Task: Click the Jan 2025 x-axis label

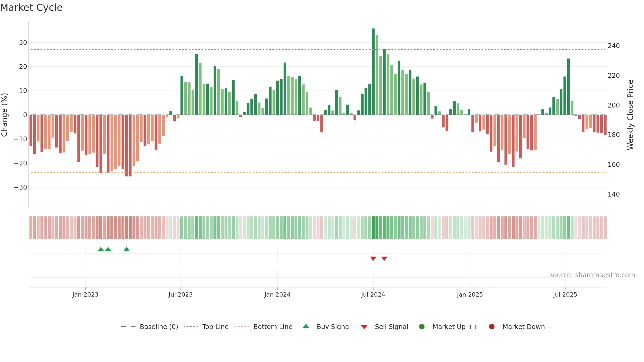Action: pyautogui.click(x=470, y=294)
